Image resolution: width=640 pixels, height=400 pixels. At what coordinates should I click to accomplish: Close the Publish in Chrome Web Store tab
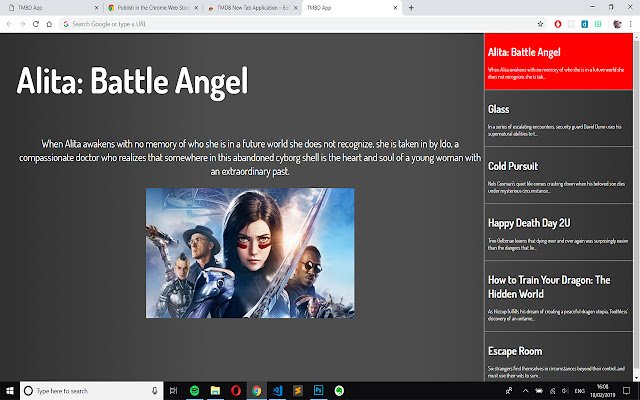click(196, 8)
